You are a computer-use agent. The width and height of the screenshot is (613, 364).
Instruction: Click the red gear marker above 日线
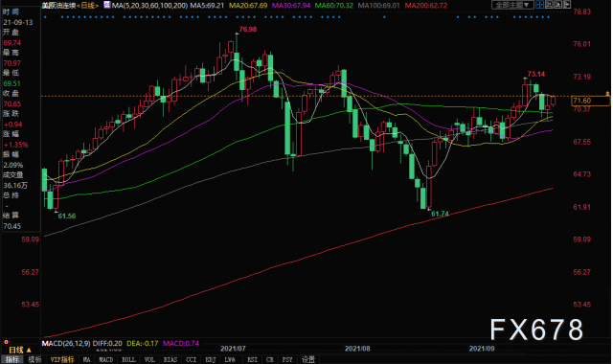[6, 342]
